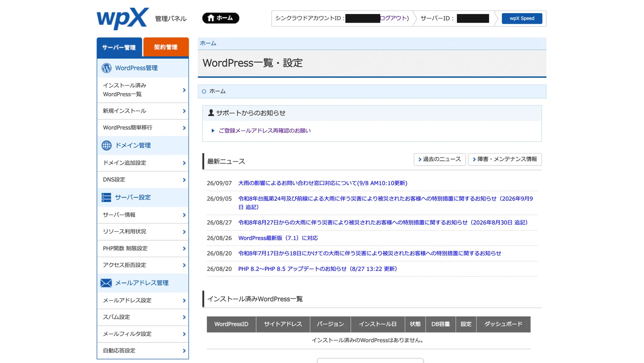Click chevron beside WordPress簡単移行

[x=184, y=128]
